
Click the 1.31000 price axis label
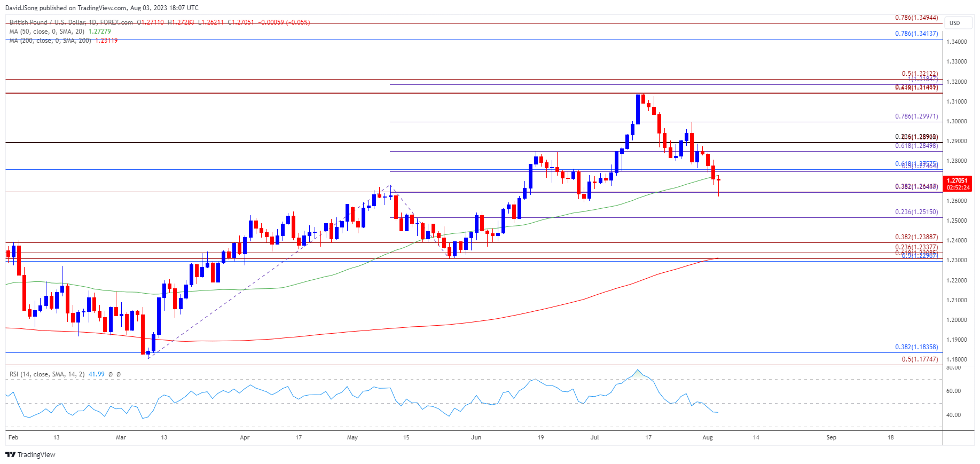coord(957,101)
